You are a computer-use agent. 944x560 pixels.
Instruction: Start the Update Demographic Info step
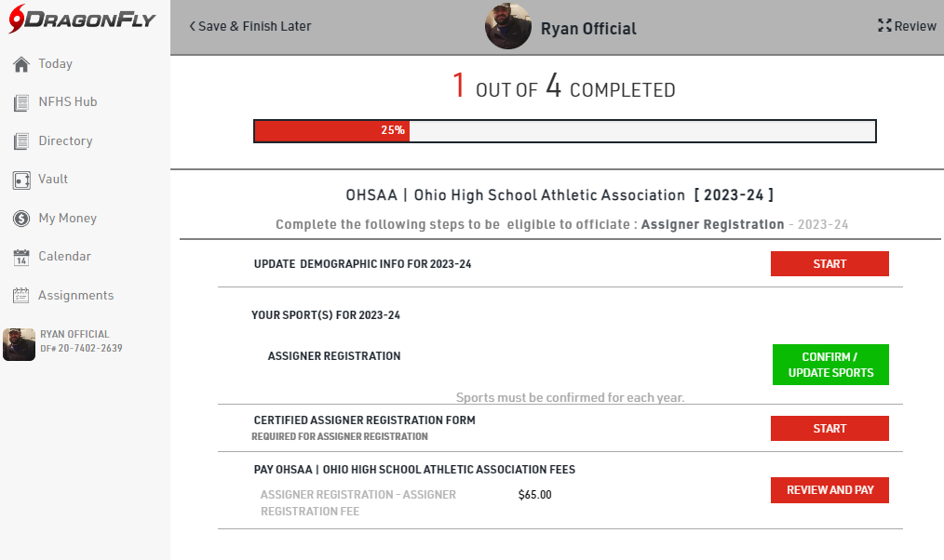click(829, 264)
